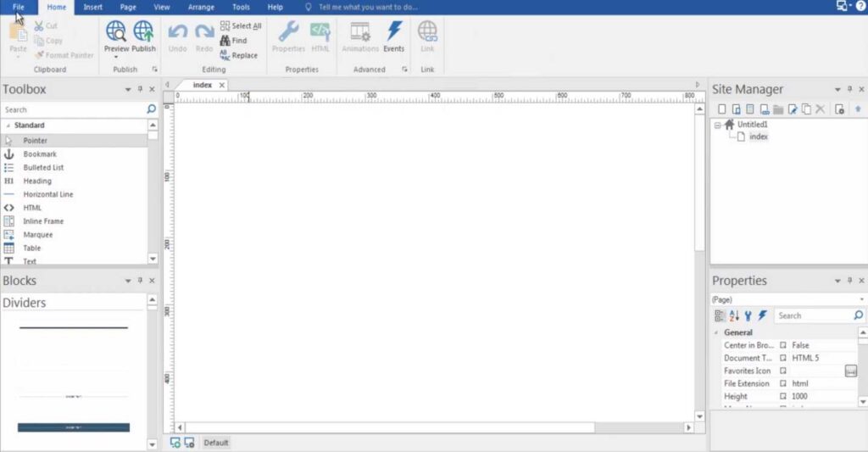Open the (Page) object dropdown

(x=861, y=299)
